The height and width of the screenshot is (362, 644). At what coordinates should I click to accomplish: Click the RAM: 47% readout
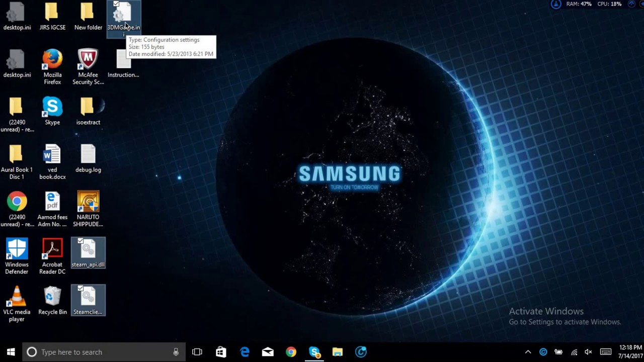pos(579,4)
